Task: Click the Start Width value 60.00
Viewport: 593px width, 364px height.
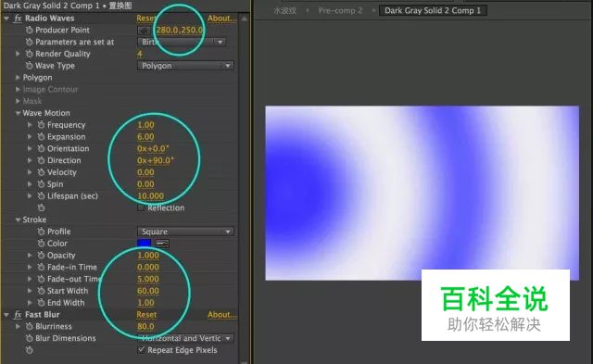Action: click(148, 291)
